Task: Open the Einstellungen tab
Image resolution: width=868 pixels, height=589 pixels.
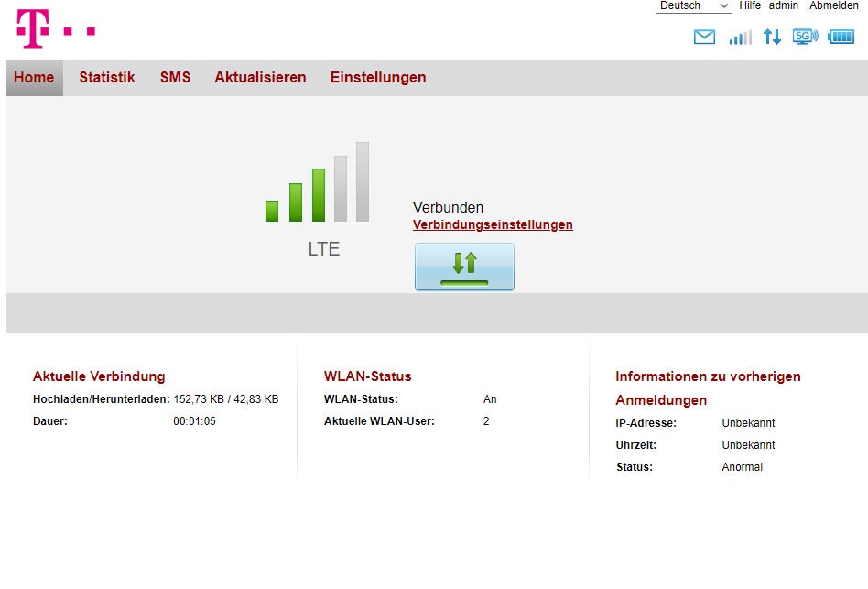Action: point(378,78)
